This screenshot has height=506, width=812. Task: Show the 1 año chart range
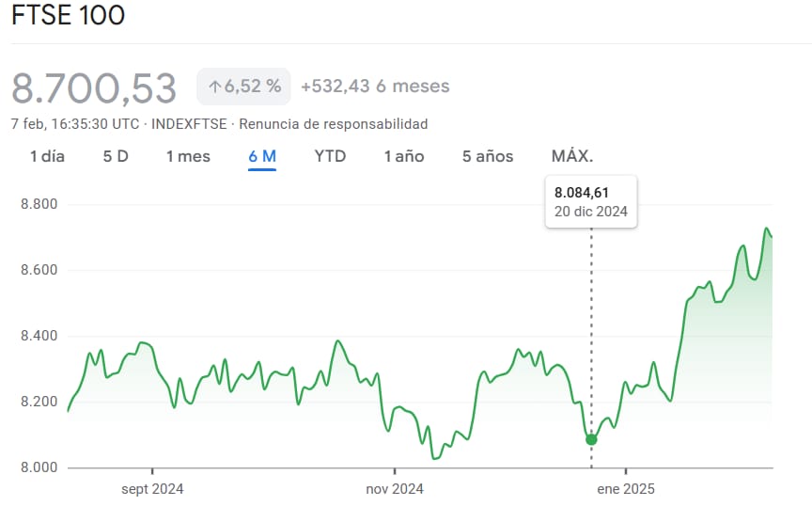pos(404,156)
